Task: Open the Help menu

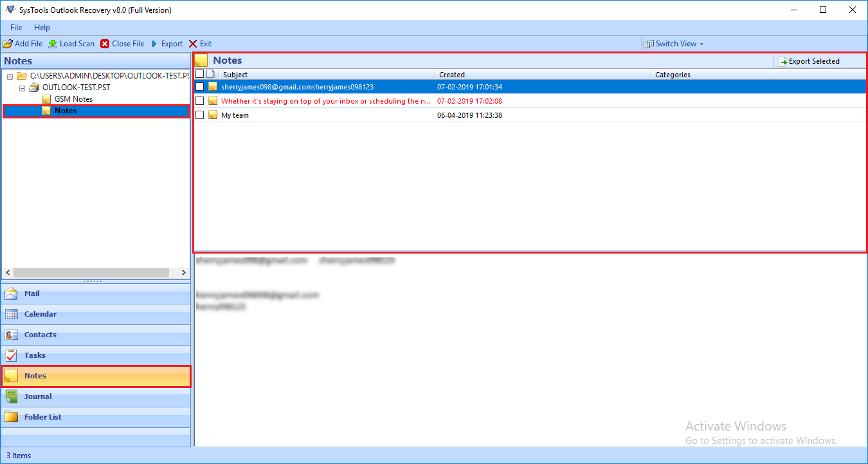Action: pyautogui.click(x=42, y=28)
